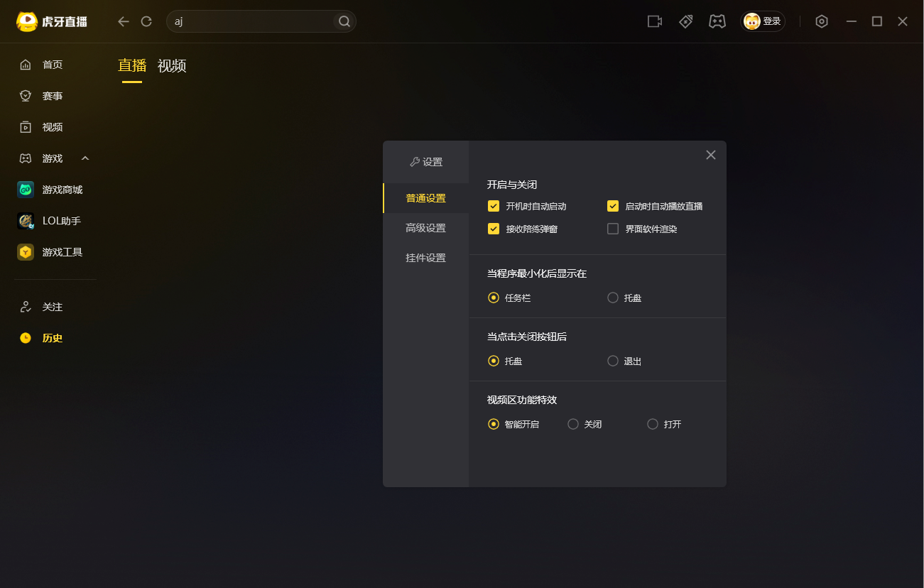Screen dimensions: 924x588
Task: Select 退出 radio button
Action: pos(613,361)
